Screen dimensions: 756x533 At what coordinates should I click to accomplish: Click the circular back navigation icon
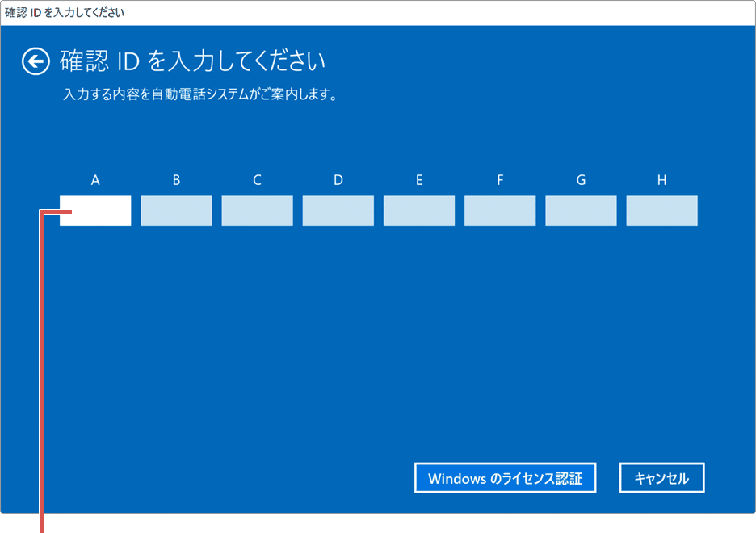[x=37, y=61]
